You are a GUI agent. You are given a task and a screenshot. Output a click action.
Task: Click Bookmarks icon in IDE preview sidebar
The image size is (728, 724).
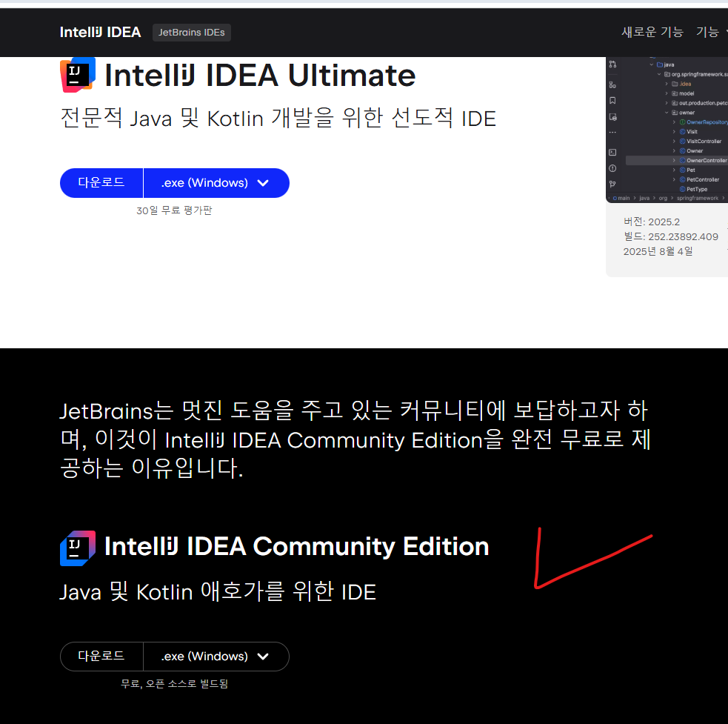tap(613, 101)
